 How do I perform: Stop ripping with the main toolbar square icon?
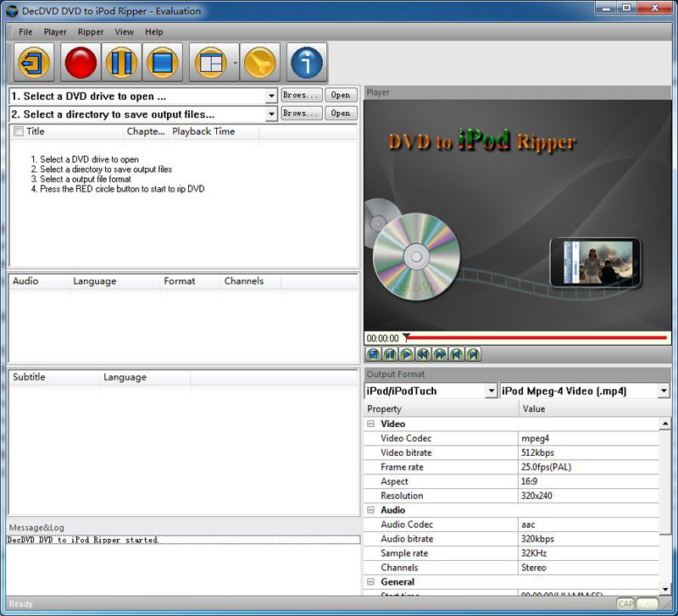[x=162, y=63]
